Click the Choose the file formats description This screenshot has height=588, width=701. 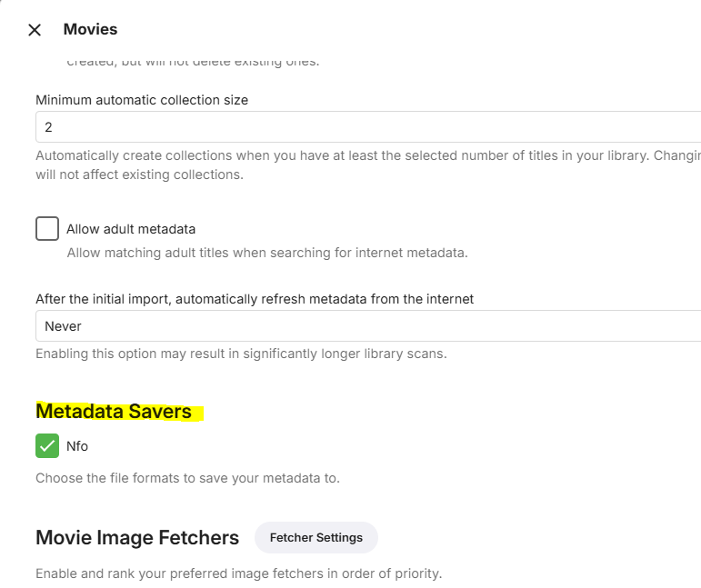(187, 478)
